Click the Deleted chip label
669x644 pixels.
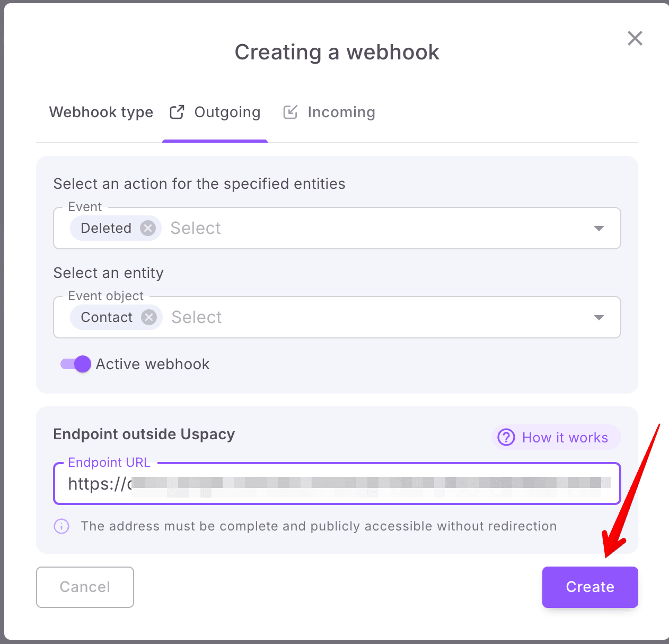tap(106, 228)
